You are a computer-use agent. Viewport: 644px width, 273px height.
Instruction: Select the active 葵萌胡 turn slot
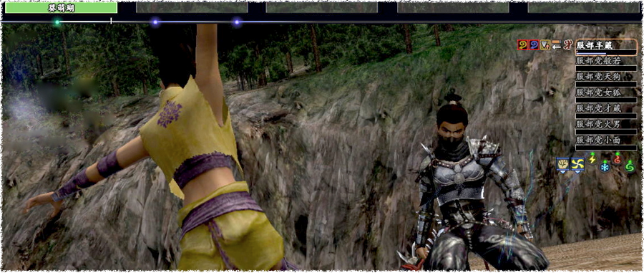(62, 7)
